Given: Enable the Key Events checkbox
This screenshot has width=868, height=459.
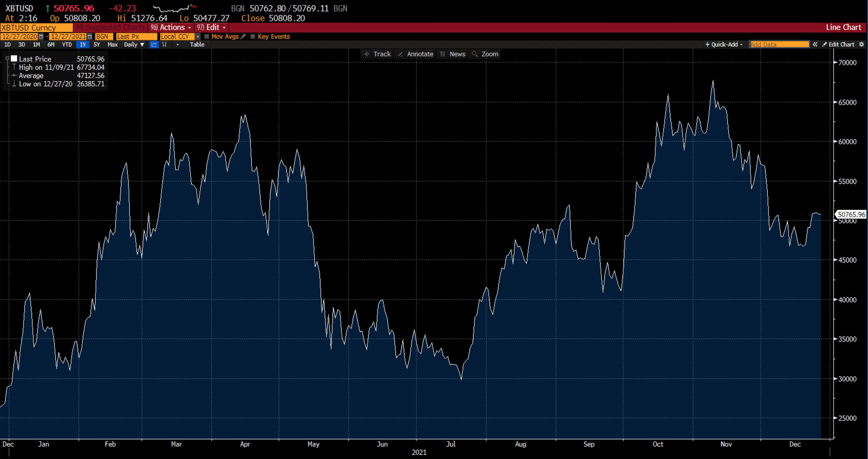Looking at the screenshot, I should 253,37.
